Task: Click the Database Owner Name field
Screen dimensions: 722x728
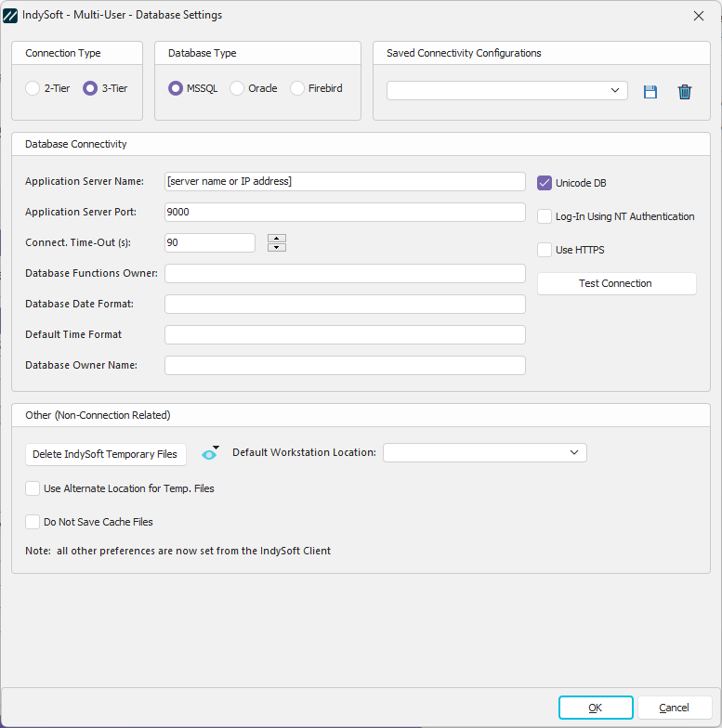Action: [345, 365]
